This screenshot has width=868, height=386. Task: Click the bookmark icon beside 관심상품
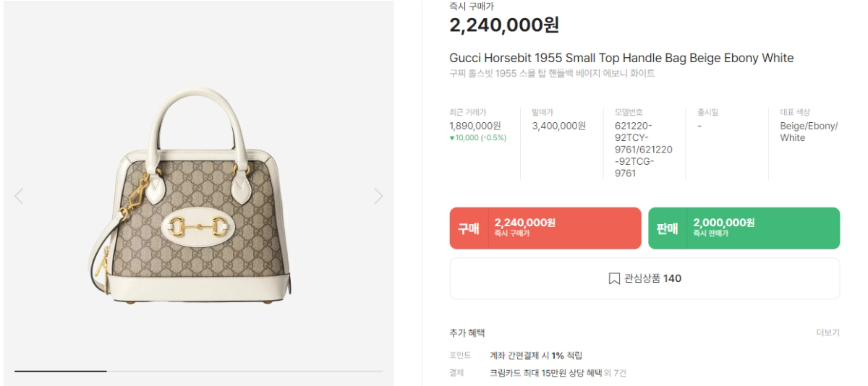pyautogui.click(x=614, y=278)
